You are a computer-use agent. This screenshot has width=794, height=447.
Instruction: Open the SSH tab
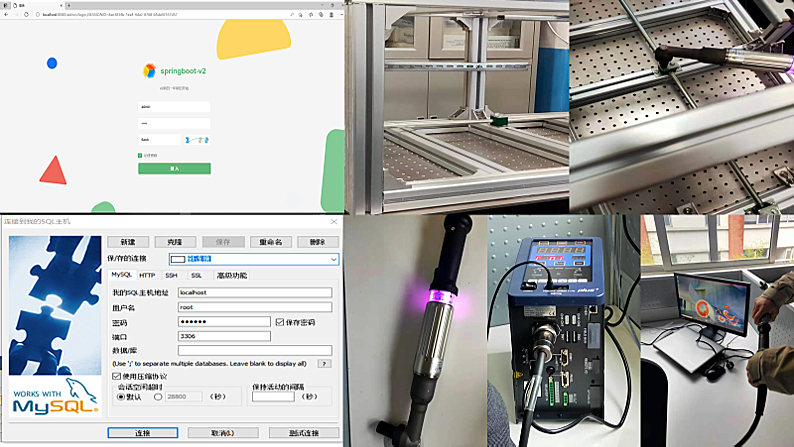point(172,275)
